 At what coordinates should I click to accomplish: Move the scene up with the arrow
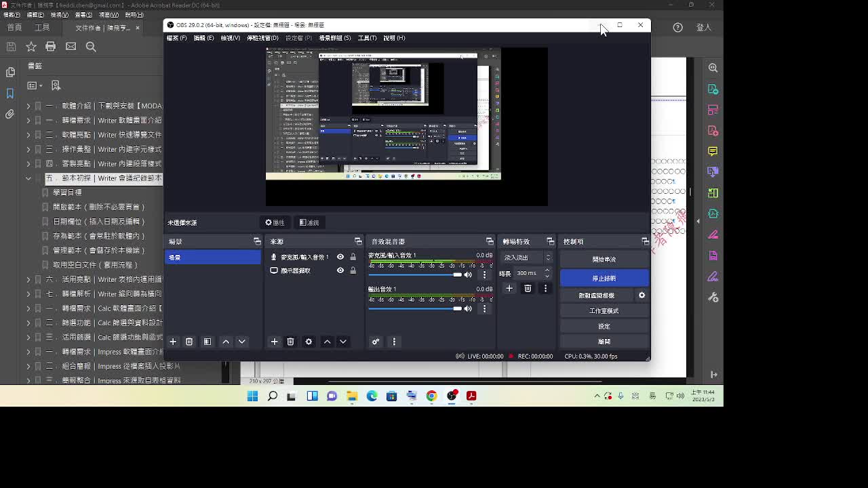[x=226, y=342]
